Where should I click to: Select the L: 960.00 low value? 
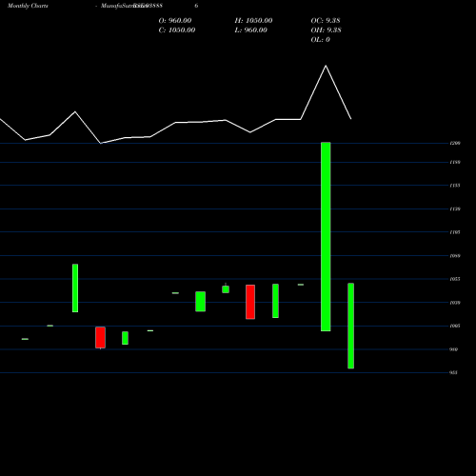coord(250,30)
